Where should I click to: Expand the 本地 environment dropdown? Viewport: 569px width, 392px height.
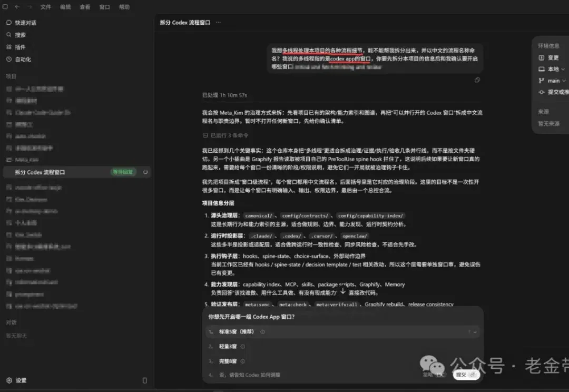point(552,69)
